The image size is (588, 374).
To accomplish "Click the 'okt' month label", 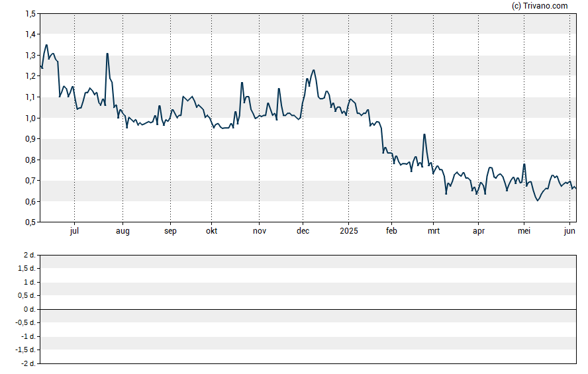I will pos(211,231).
